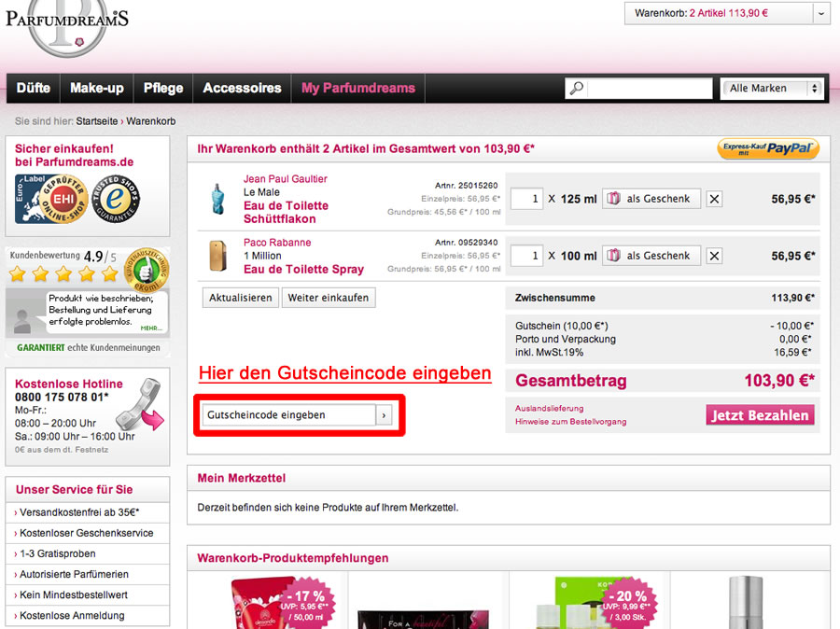Open the Paco Rabanne brand link
This screenshot has width=840, height=629.
coord(277,242)
